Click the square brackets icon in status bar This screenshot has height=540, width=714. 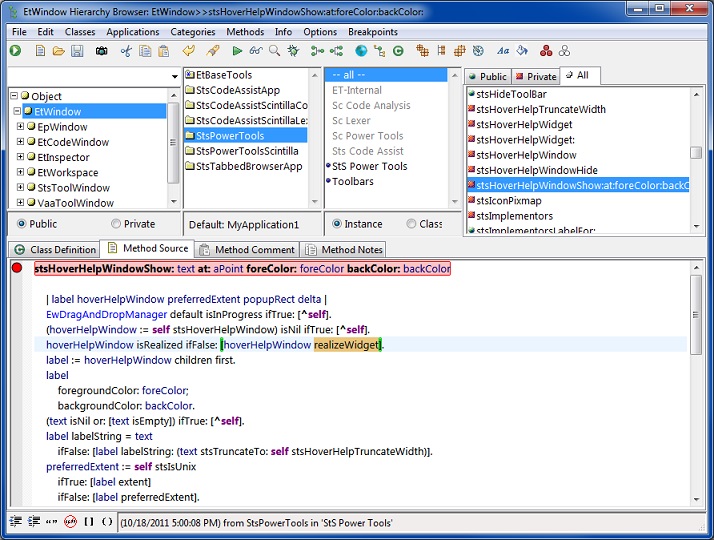coord(89,521)
